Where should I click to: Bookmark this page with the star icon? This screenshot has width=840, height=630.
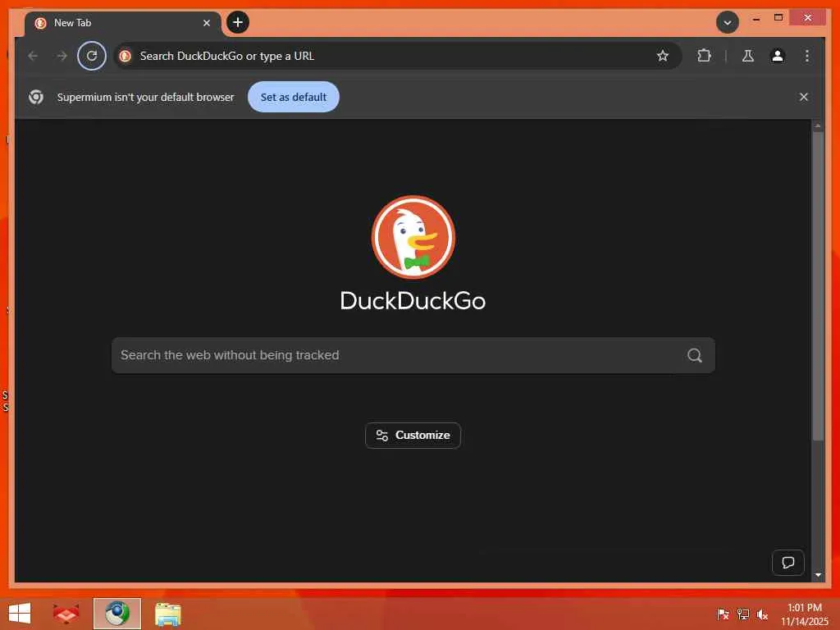pos(663,56)
